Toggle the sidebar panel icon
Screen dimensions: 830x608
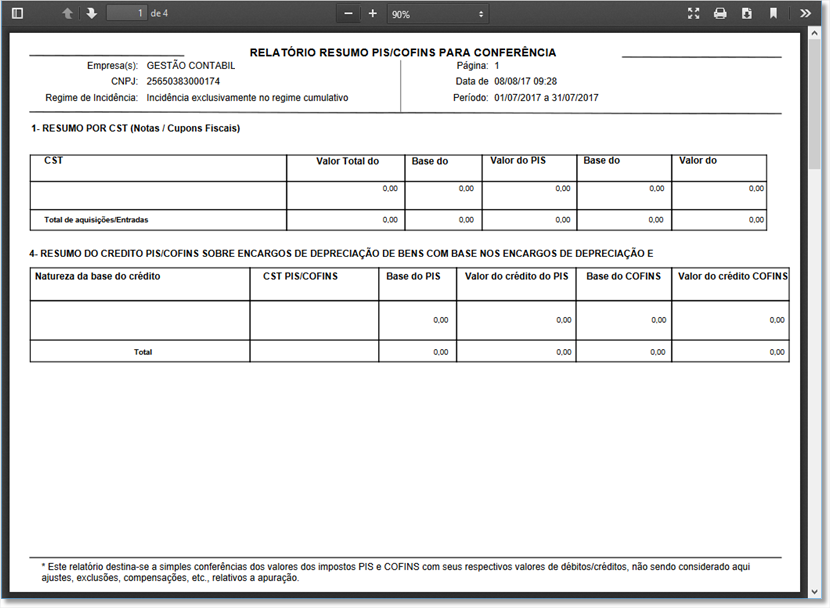[17, 14]
